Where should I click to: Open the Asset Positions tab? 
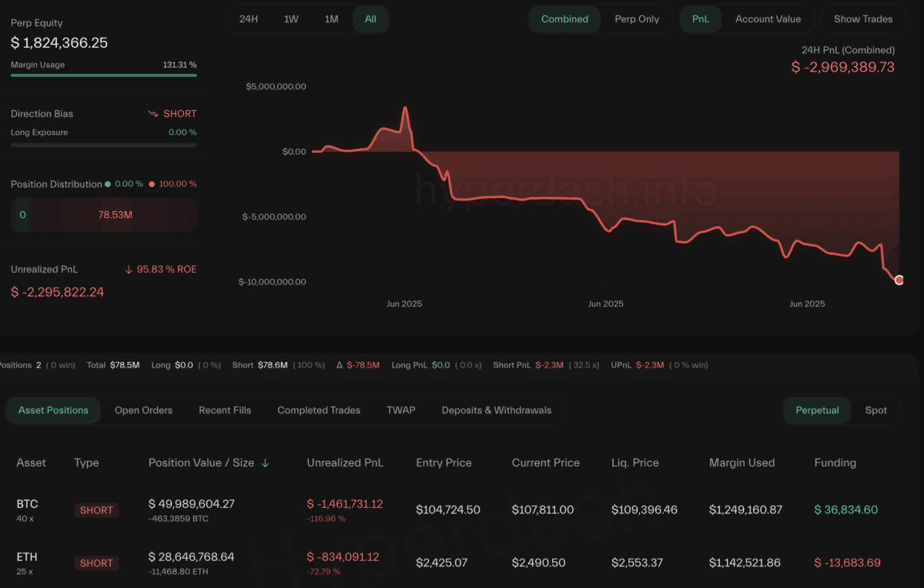[x=53, y=410]
